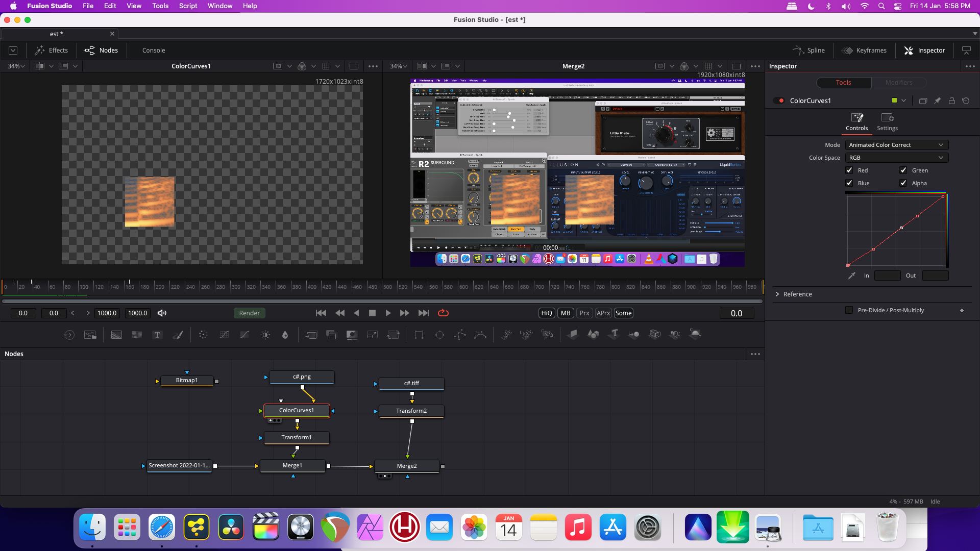This screenshot has width=980, height=551.
Task: Add a Transform tool from the toolbar
Action: pyautogui.click(x=393, y=335)
